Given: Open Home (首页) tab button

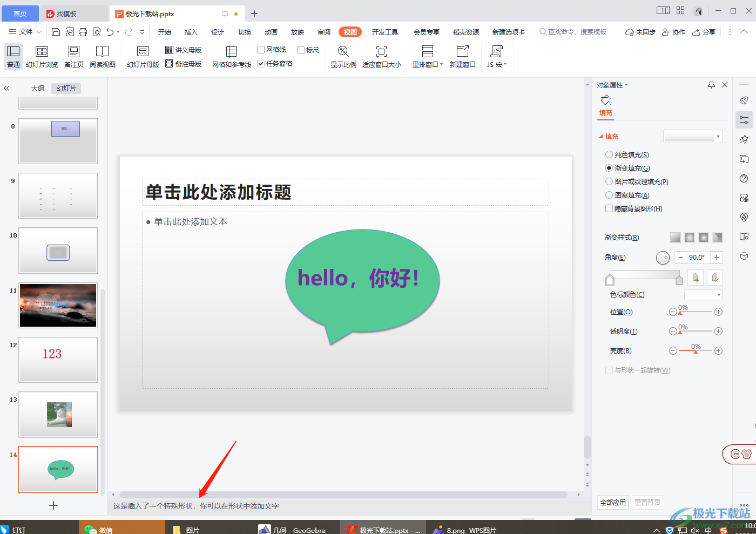Looking at the screenshot, I should click(x=20, y=13).
